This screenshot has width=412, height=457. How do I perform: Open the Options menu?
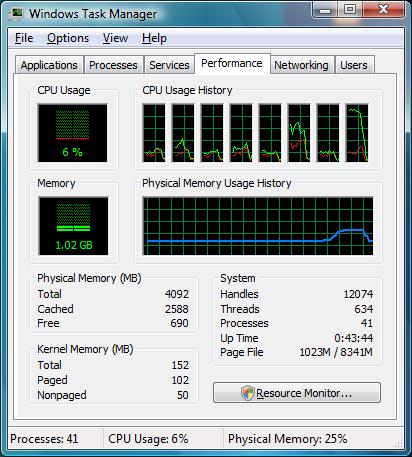[x=68, y=38]
